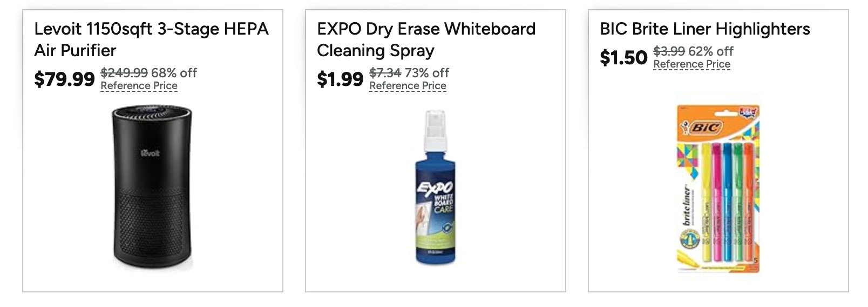Click the 68% off discount label
Screen dimensions: 868x307
tap(174, 72)
